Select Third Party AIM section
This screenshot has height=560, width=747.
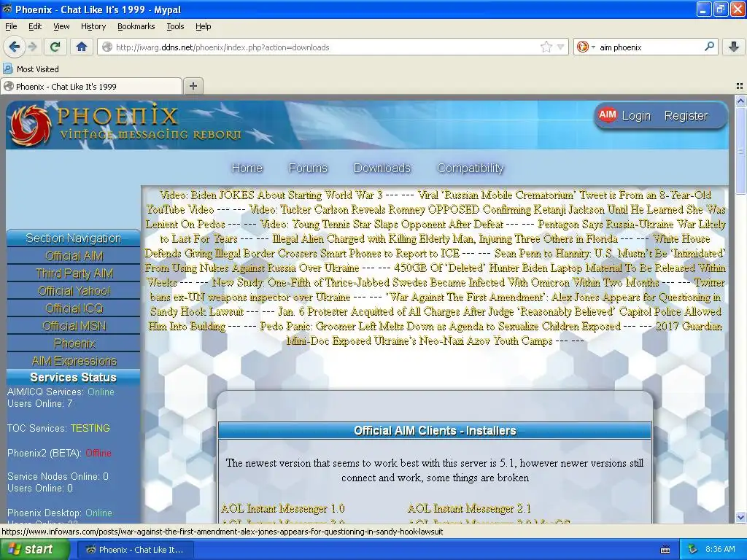point(74,274)
